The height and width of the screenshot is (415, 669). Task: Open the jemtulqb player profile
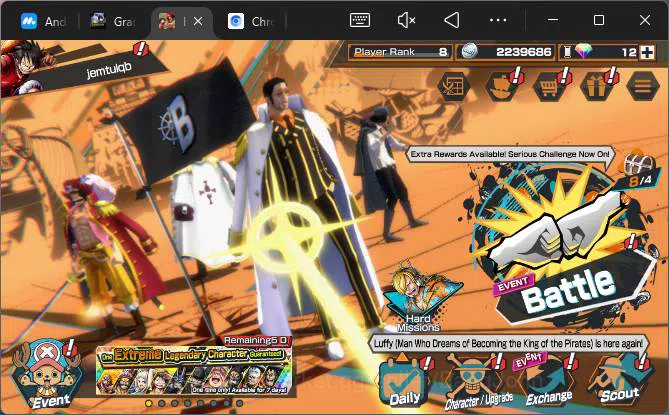(109, 71)
